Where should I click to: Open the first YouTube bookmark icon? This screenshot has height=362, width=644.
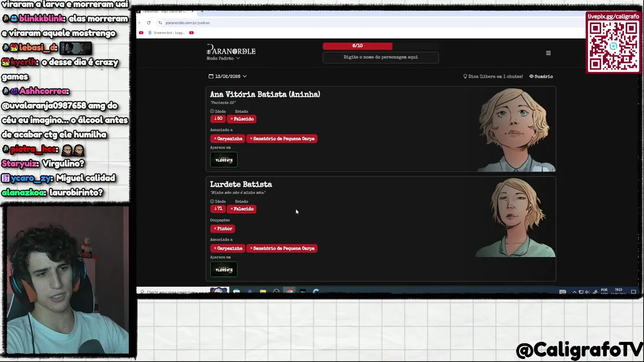(x=141, y=33)
